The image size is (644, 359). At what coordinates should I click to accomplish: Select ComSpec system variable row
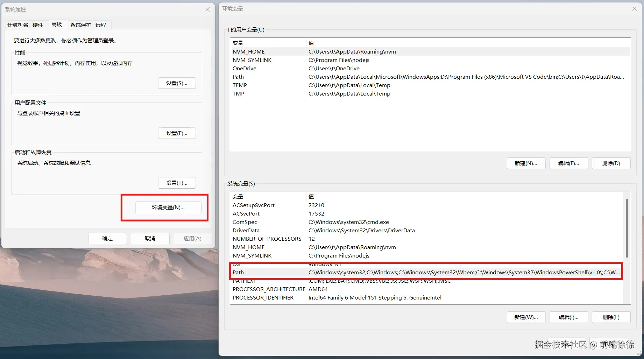427,222
